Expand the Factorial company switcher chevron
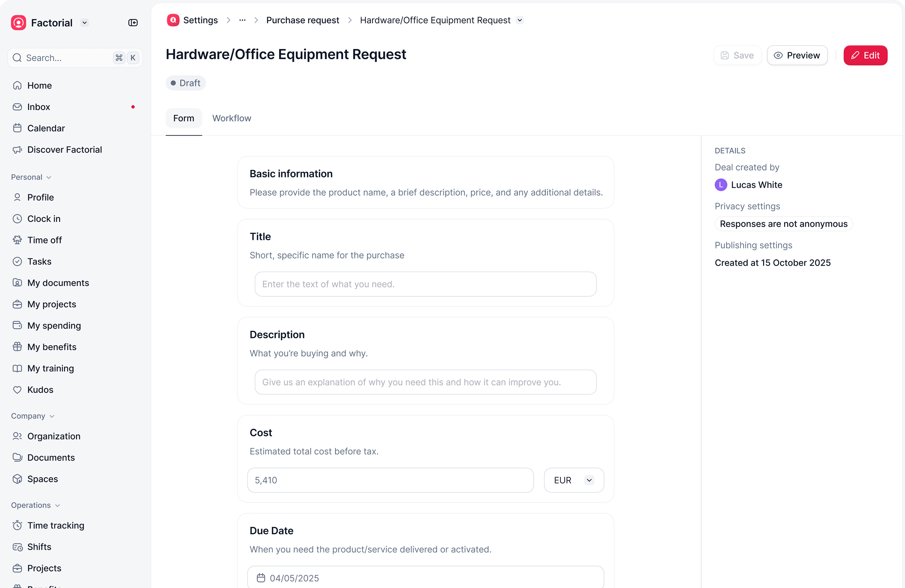Image resolution: width=905 pixels, height=588 pixels. pyautogui.click(x=84, y=23)
